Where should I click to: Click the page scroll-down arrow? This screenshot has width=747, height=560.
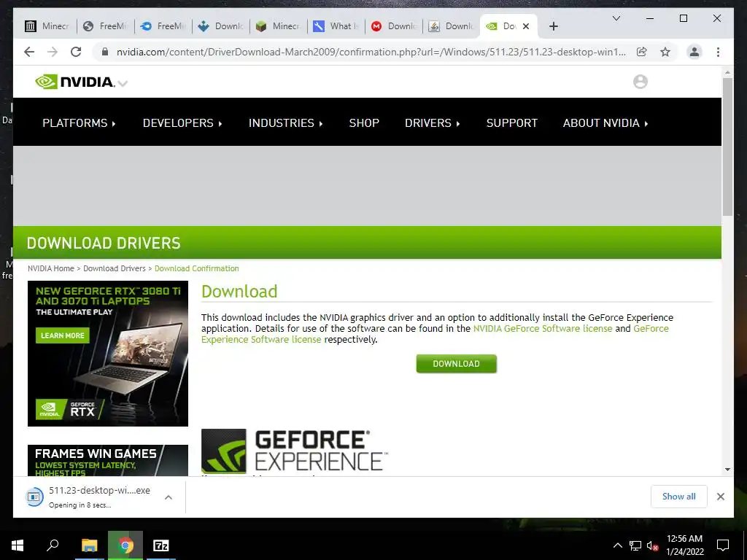(727, 470)
